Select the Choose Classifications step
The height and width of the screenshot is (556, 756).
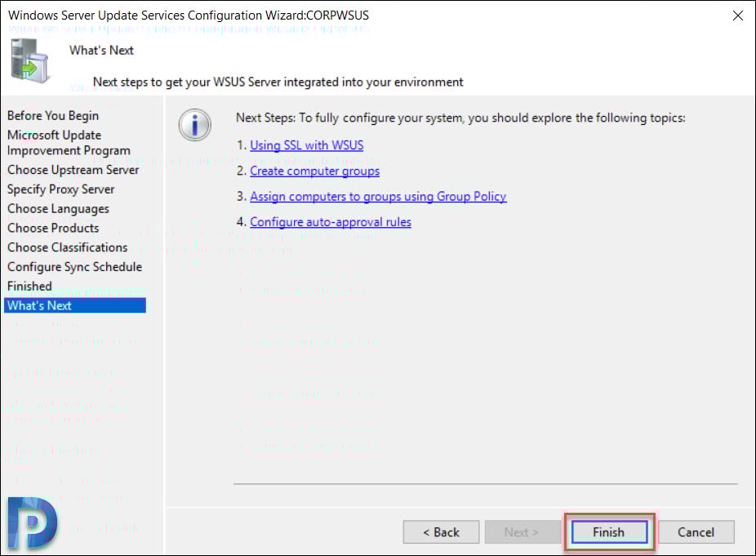pos(68,247)
